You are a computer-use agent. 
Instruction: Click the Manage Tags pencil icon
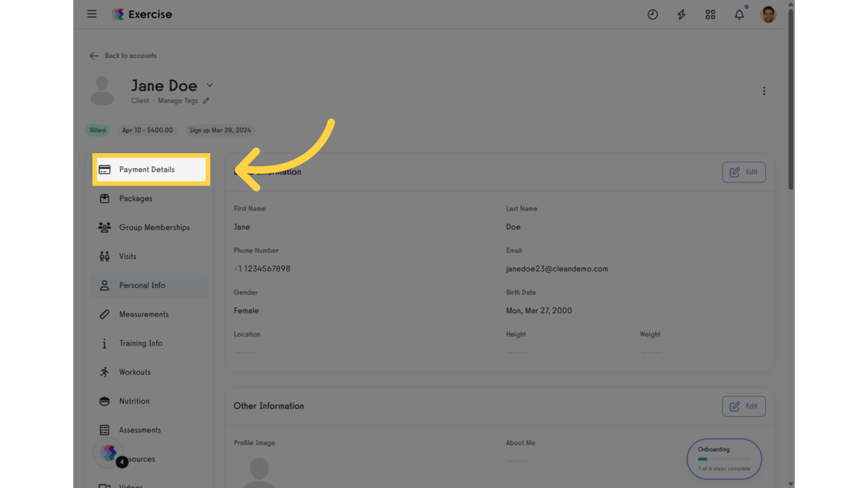207,100
